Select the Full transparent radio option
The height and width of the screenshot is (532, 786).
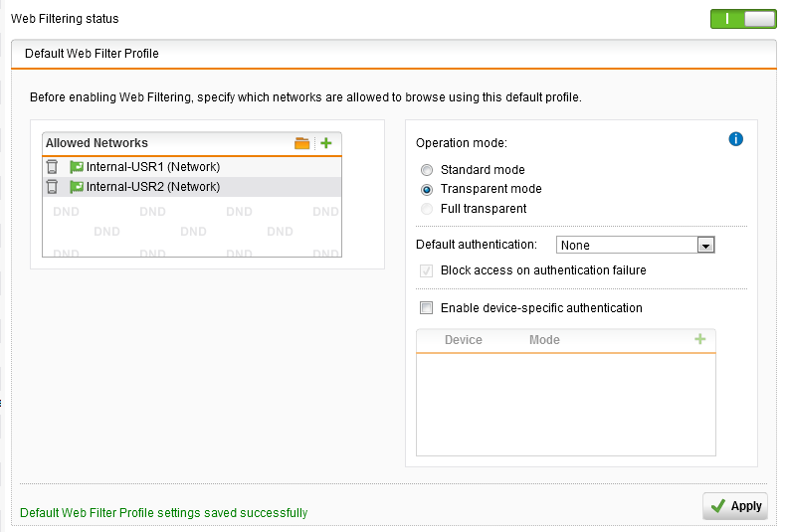click(427, 209)
